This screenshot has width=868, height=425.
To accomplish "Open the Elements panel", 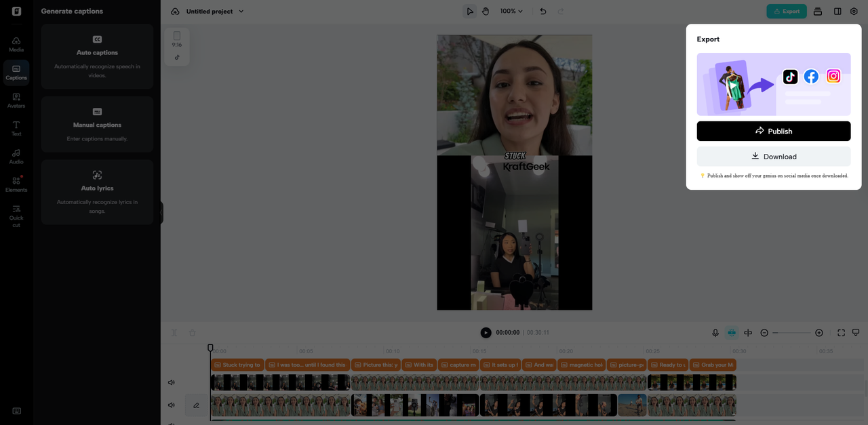I will click(16, 184).
